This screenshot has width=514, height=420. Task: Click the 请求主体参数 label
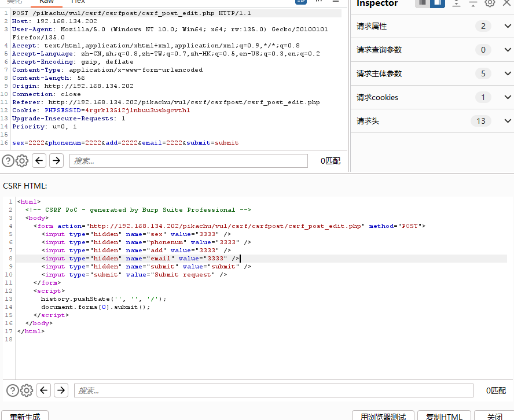(379, 73)
